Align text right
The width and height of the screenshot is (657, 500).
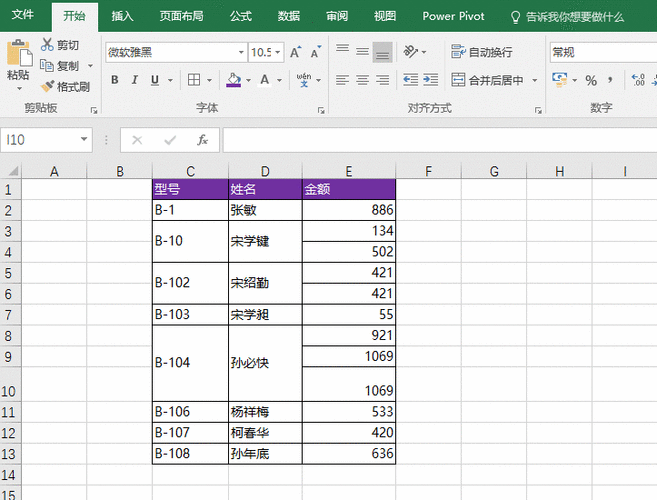click(x=383, y=80)
